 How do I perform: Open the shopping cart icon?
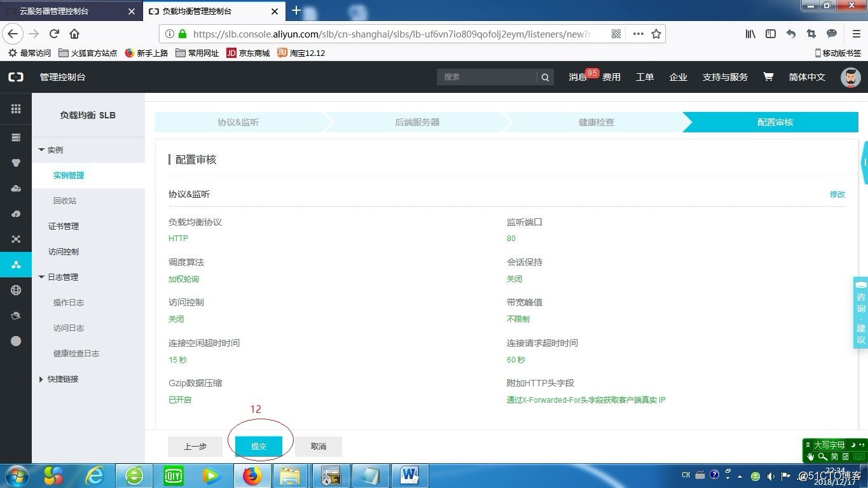pyautogui.click(x=768, y=76)
